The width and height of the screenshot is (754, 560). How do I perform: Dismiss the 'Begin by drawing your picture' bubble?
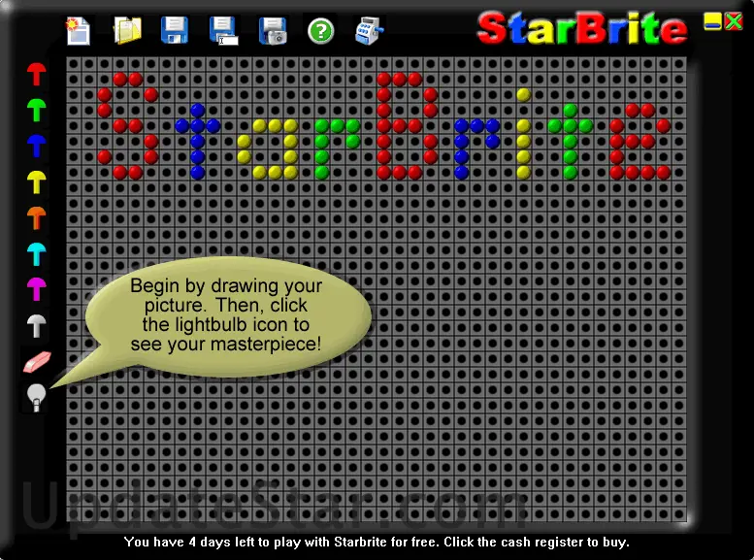click(226, 315)
